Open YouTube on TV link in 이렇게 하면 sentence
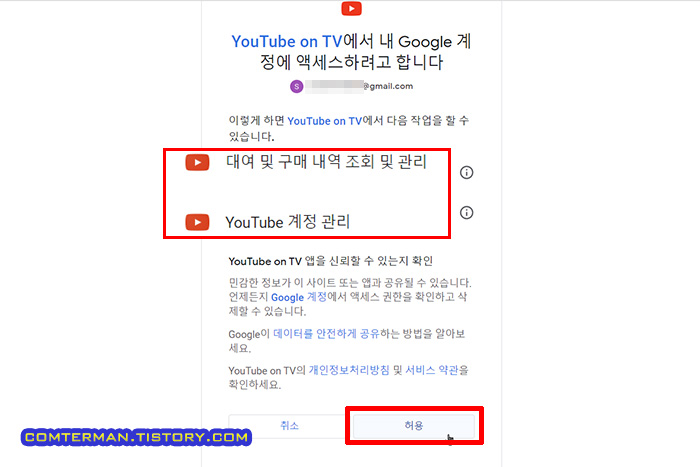Image resolution: width=700 pixels, height=467 pixels. coord(325,121)
